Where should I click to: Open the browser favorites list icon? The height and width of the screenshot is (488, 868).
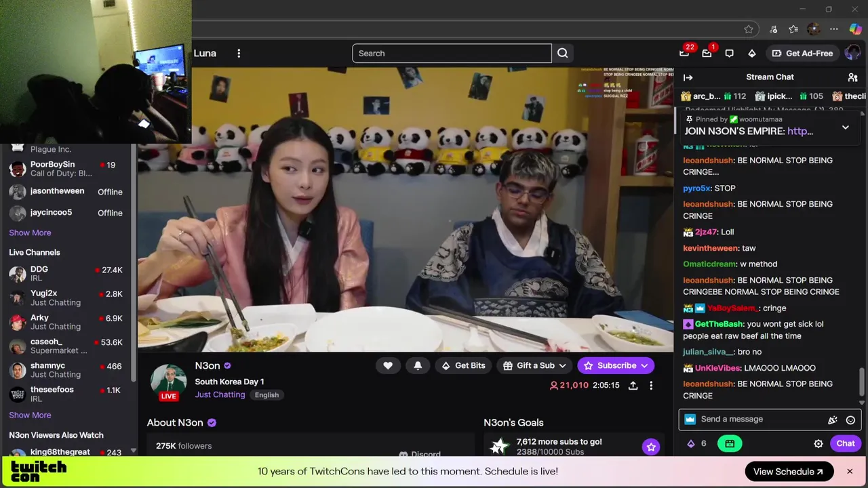pos(793,29)
